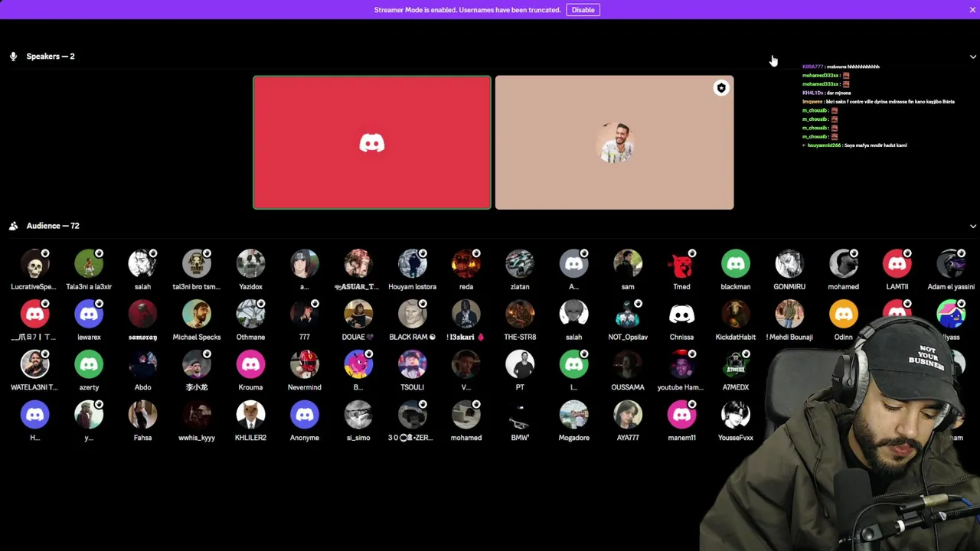Collapse the Audience section chevron
Screen dimensions: 980x551
(x=973, y=227)
